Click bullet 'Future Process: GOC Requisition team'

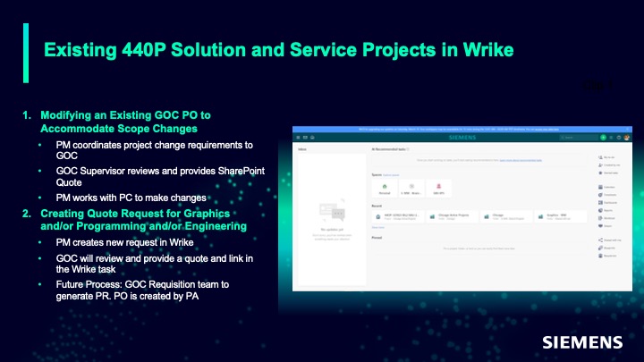(x=142, y=290)
